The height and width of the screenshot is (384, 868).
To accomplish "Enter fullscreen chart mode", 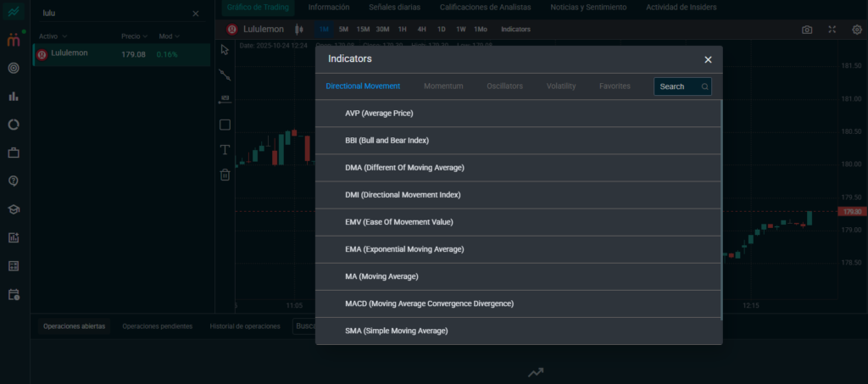I will (832, 29).
